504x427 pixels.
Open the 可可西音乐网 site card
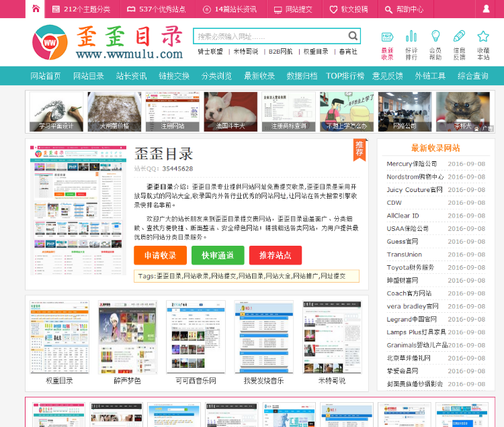coord(196,342)
